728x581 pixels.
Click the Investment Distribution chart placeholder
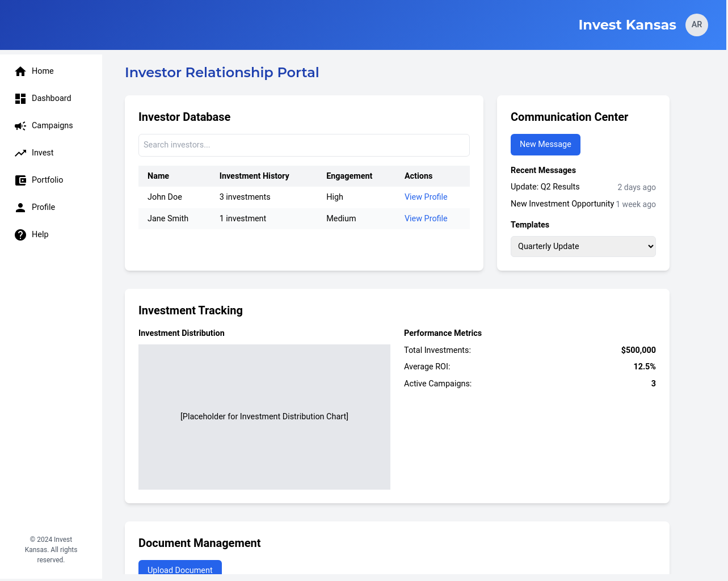click(x=264, y=416)
